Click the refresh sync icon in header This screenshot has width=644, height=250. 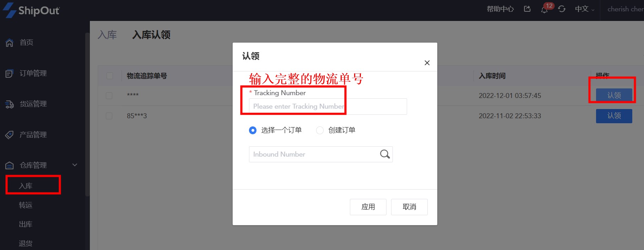point(562,9)
